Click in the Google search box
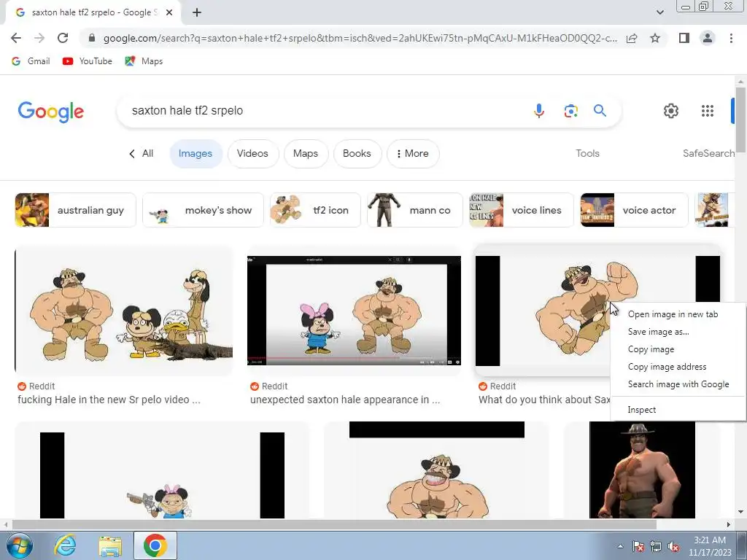 tap(324, 111)
